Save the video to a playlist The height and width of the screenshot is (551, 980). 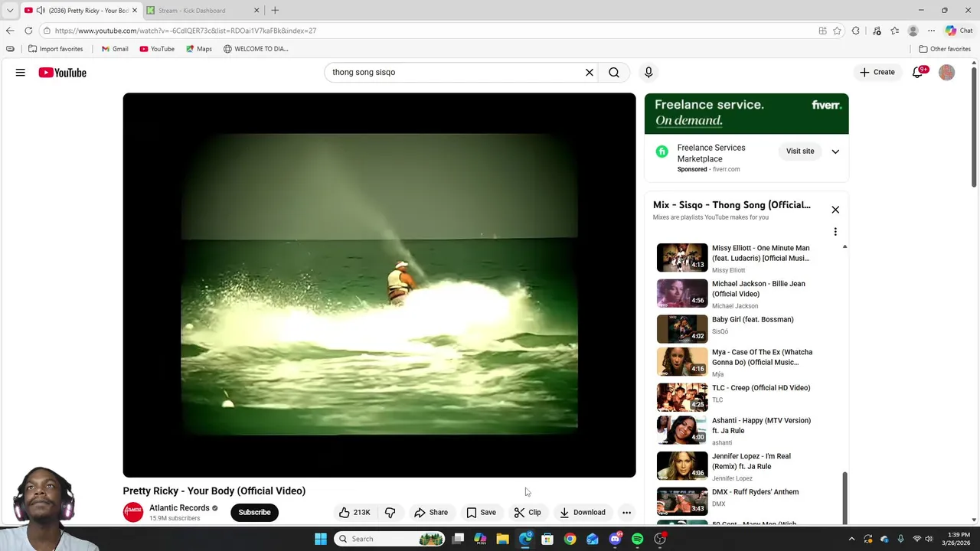(481, 513)
